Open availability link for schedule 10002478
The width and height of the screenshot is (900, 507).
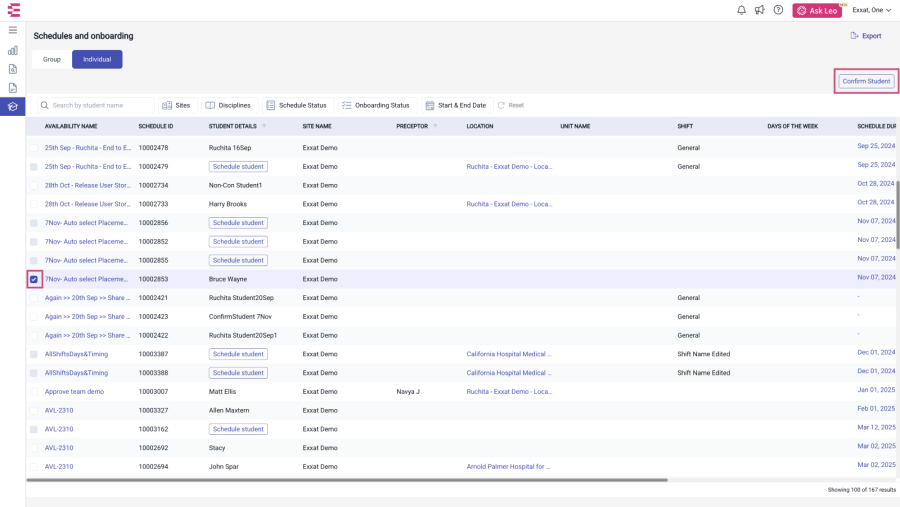pyautogui.click(x=88, y=148)
